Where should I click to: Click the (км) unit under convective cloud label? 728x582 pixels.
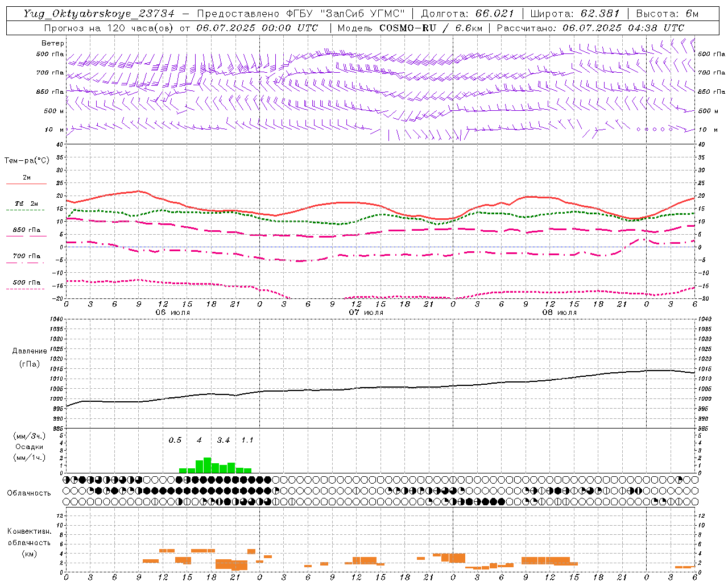(30, 554)
